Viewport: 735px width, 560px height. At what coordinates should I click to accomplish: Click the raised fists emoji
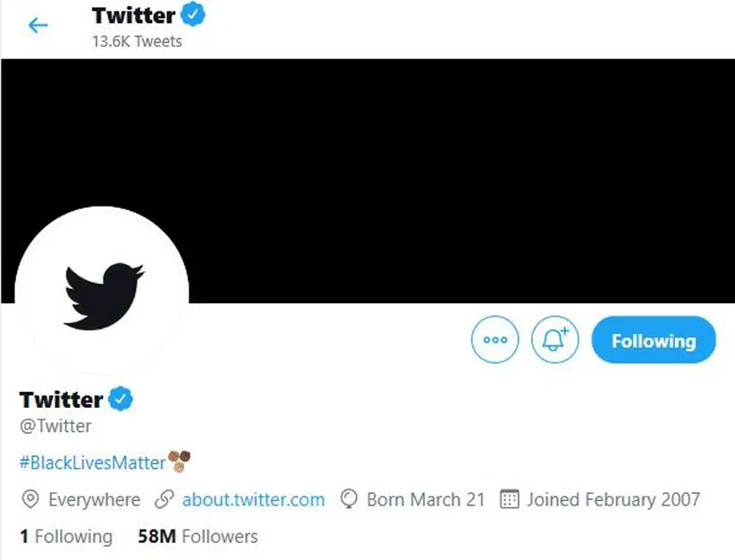tap(180, 461)
